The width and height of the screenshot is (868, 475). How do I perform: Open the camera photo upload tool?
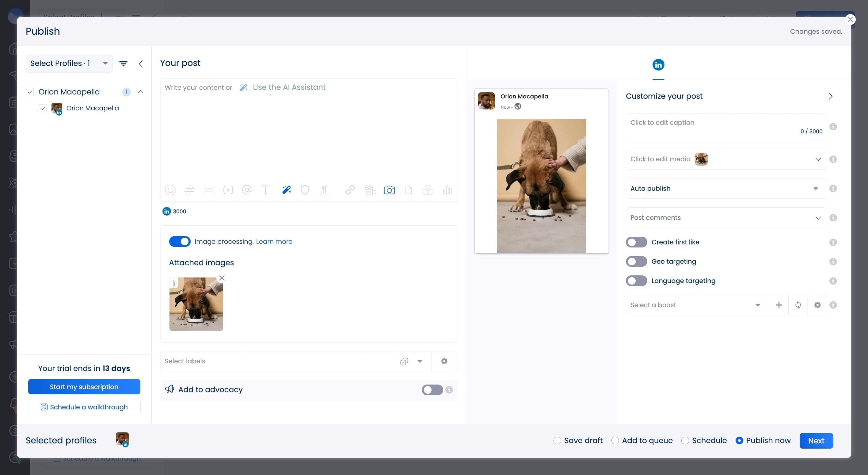[x=389, y=190]
